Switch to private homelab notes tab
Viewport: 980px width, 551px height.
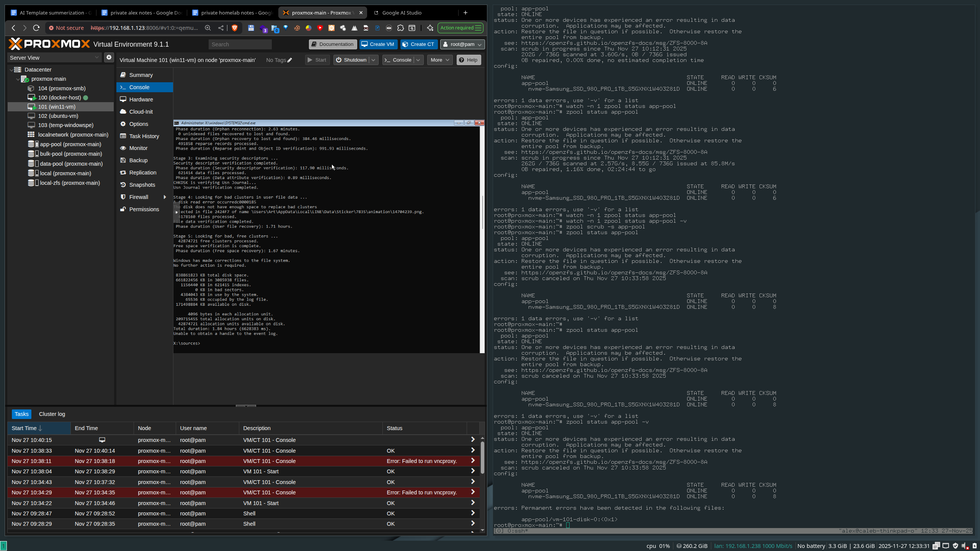(232, 13)
